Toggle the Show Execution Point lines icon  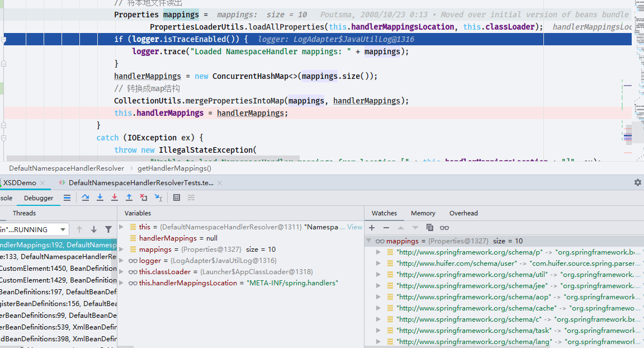pos(67,197)
